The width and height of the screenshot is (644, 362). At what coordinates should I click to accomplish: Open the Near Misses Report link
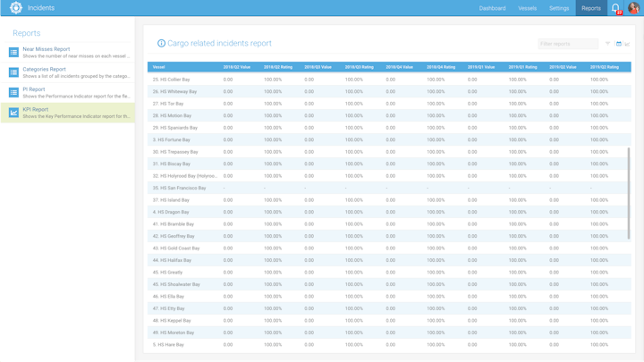pyautogui.click(x=47, y=49)
